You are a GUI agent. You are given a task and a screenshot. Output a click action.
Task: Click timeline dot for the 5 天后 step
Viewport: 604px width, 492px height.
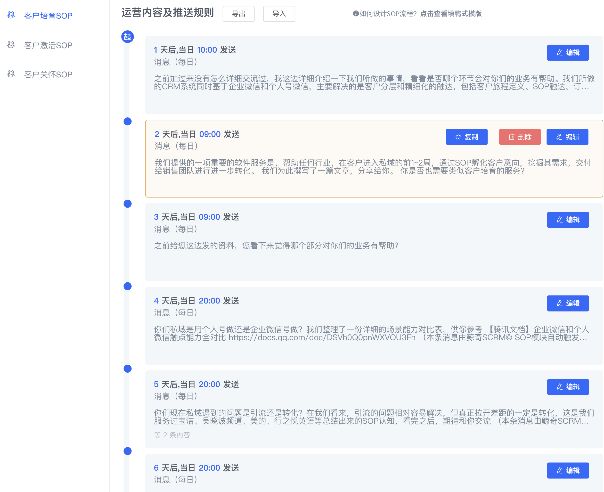point(128,369)
